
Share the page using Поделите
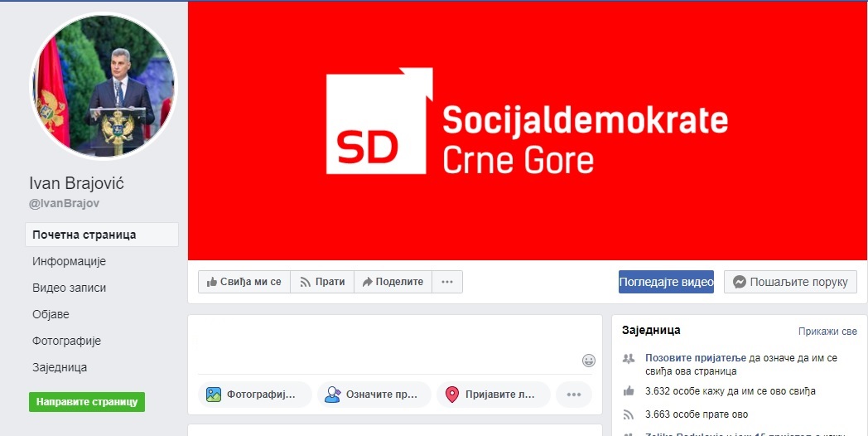(x=393, y=282)
